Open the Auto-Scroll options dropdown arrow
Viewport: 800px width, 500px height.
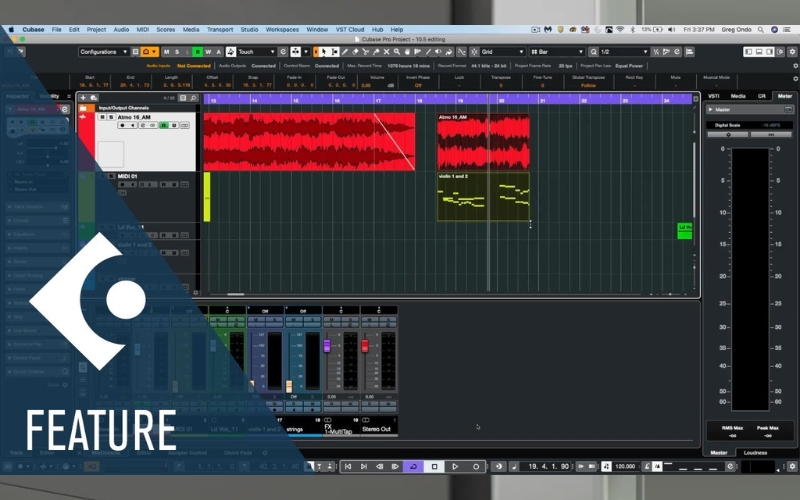(306, 52)
